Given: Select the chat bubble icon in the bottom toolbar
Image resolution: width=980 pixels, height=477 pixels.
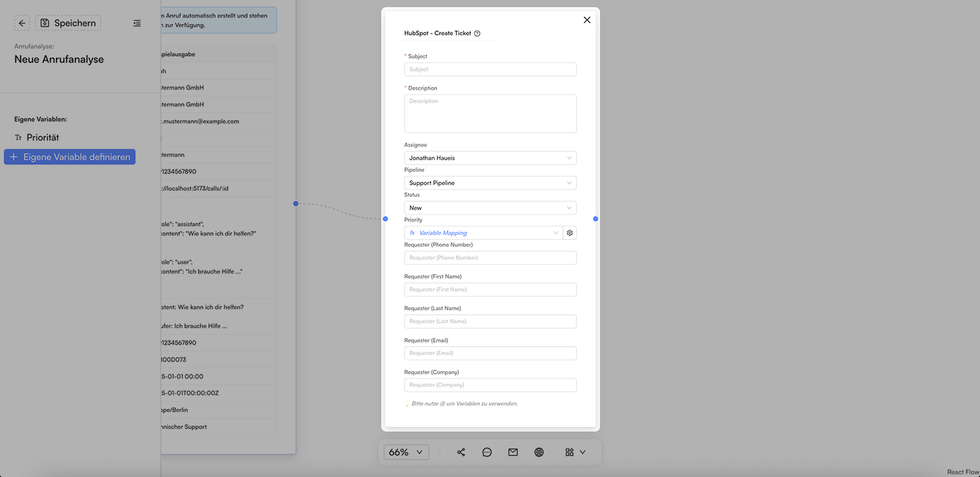Looking at the screenshot, I should pyautogui.click(x=487, y=452).
